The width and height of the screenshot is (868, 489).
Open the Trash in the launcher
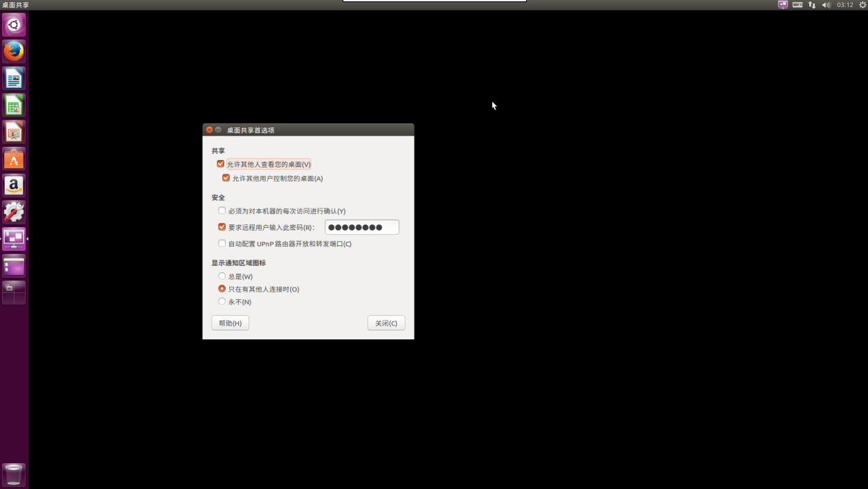(14, 475)
